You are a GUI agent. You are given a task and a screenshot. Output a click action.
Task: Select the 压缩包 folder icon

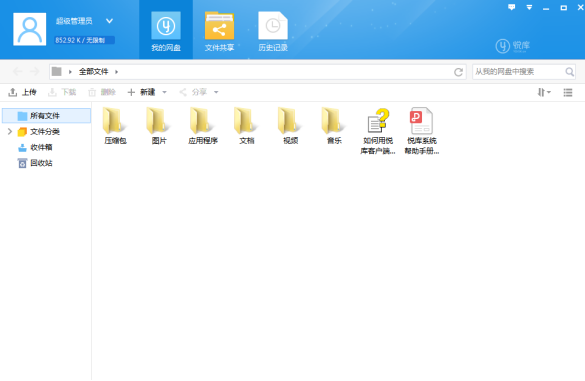tap(115, 121)
